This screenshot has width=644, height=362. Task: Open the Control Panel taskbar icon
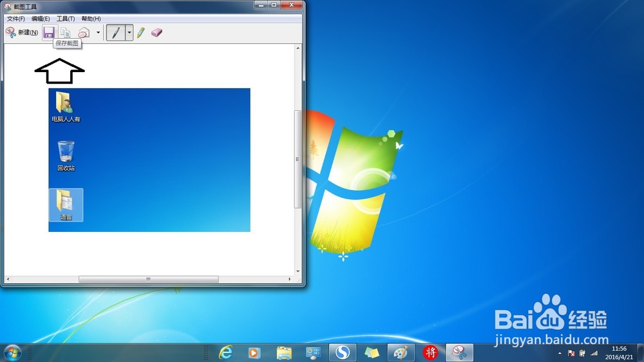(x=313, y=352)
